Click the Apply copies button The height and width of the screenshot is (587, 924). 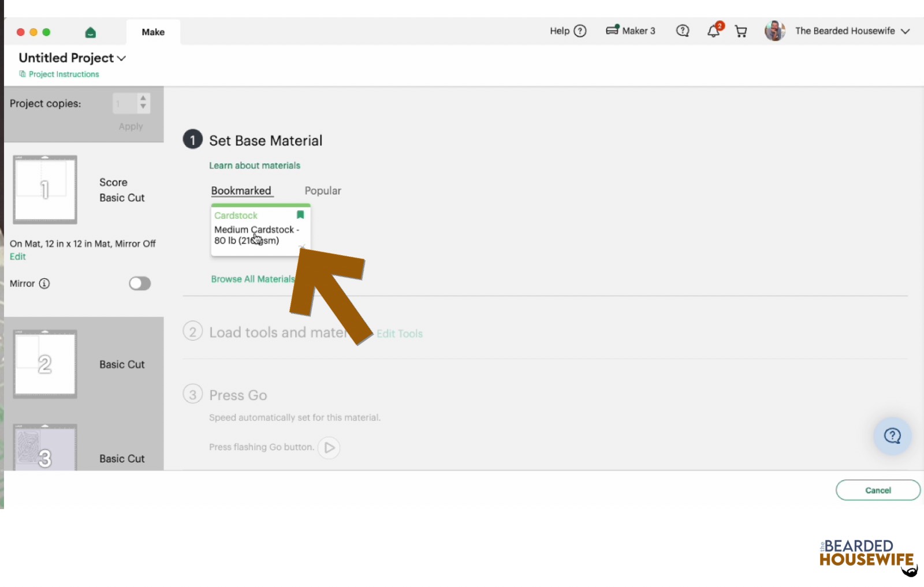coord(131,126)
